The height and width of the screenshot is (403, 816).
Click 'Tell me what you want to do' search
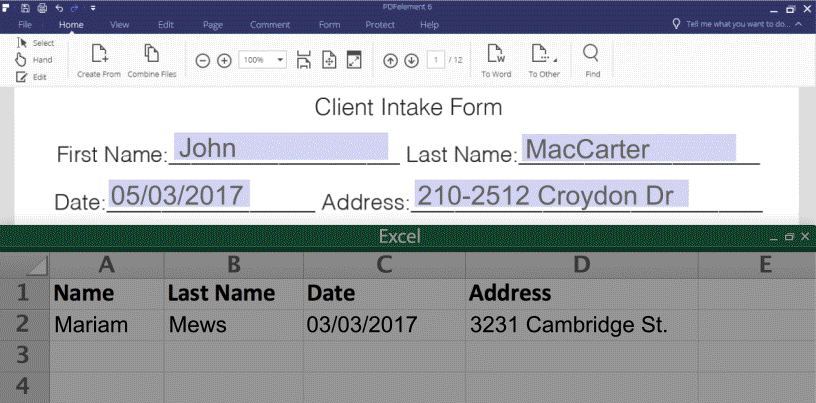(x=739, y=24)
